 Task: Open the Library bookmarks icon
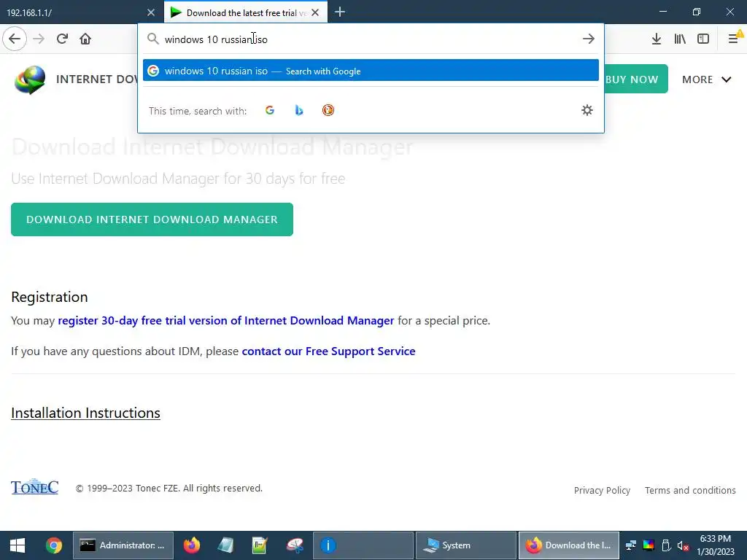click(x=680, y=39)
